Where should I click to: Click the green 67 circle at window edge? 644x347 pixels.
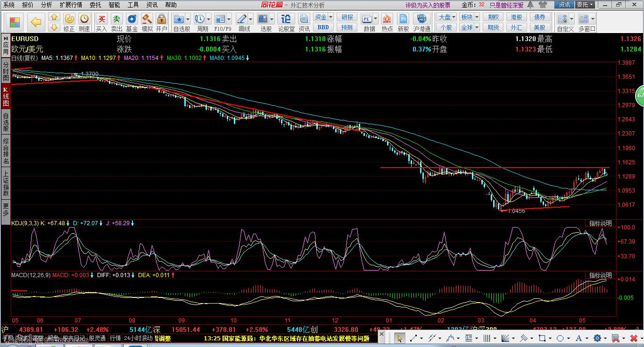coord(640,95)
